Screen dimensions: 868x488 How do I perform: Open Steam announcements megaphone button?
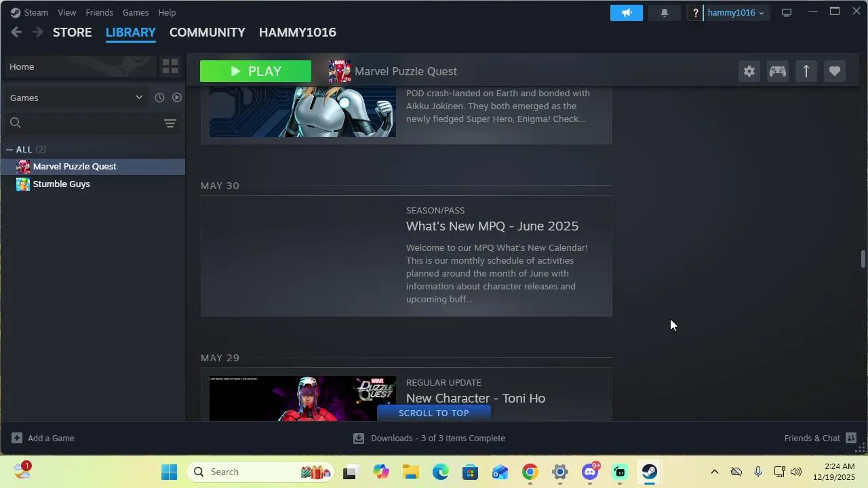coord(627,13)
